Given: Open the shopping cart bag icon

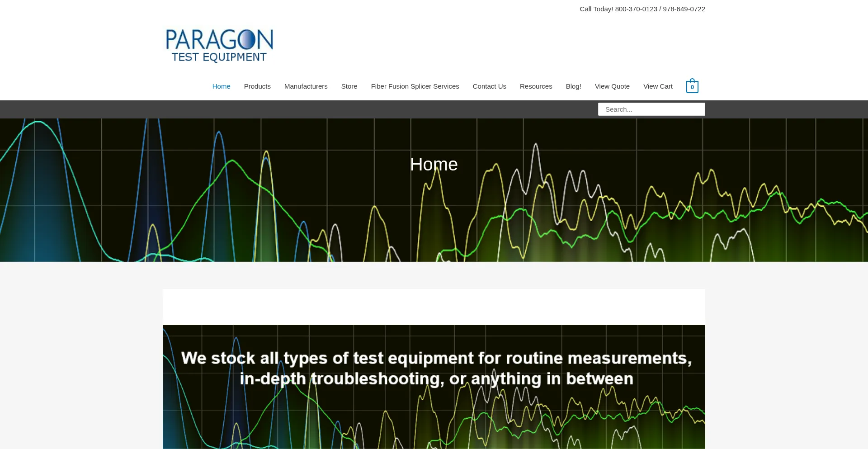Looking at the screenshot, I should click(692, 86).
